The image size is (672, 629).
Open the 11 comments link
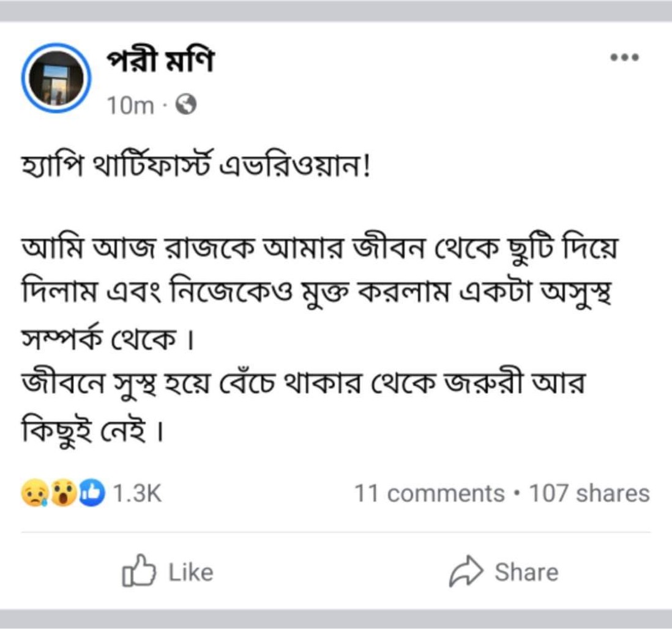click(x=430, y=493)
